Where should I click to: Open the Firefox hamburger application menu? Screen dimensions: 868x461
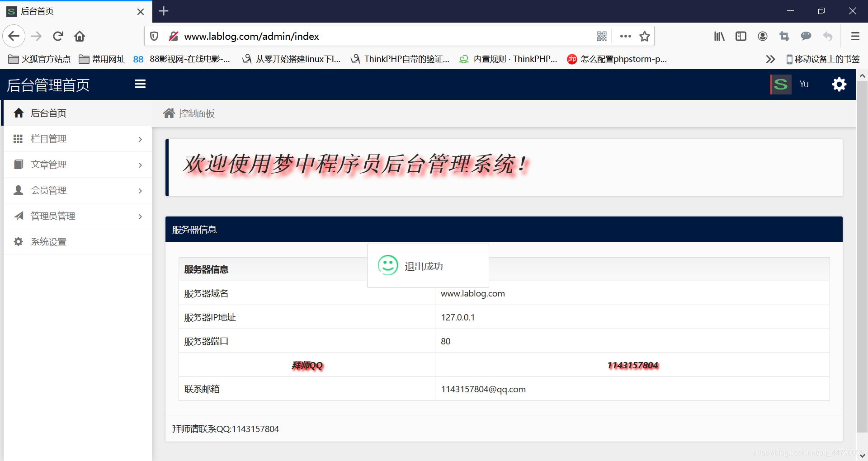pyautogui.click(x=855, y=36)
